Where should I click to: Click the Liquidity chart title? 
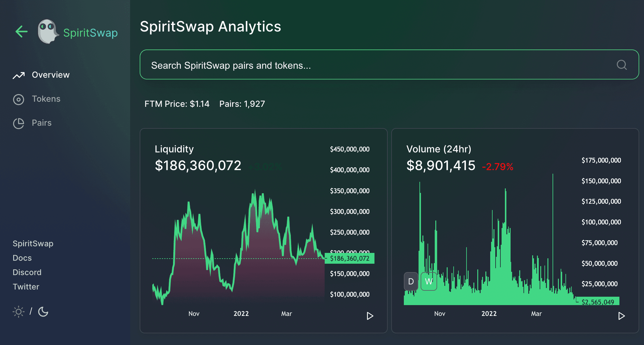tap(174, 149)
